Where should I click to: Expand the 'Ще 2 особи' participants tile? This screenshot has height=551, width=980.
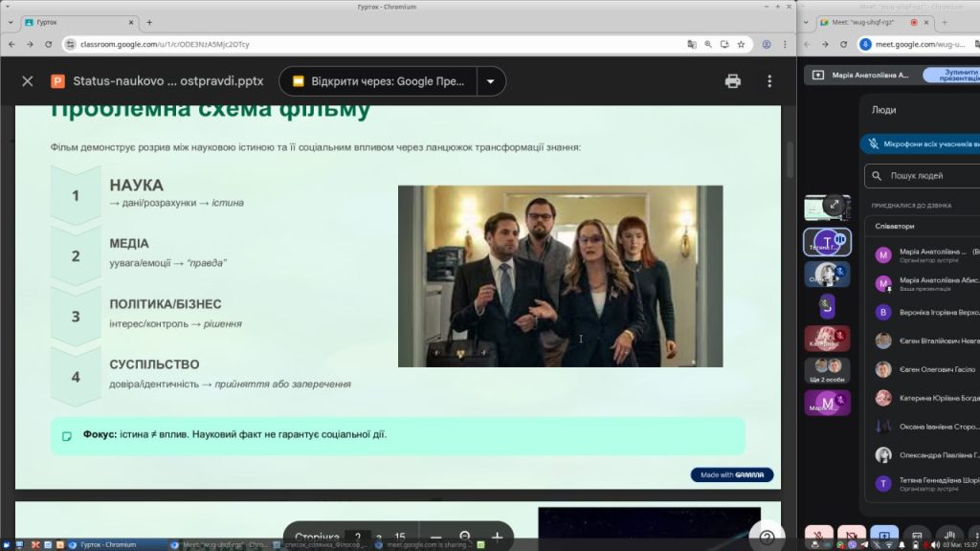tap(827, 370)
